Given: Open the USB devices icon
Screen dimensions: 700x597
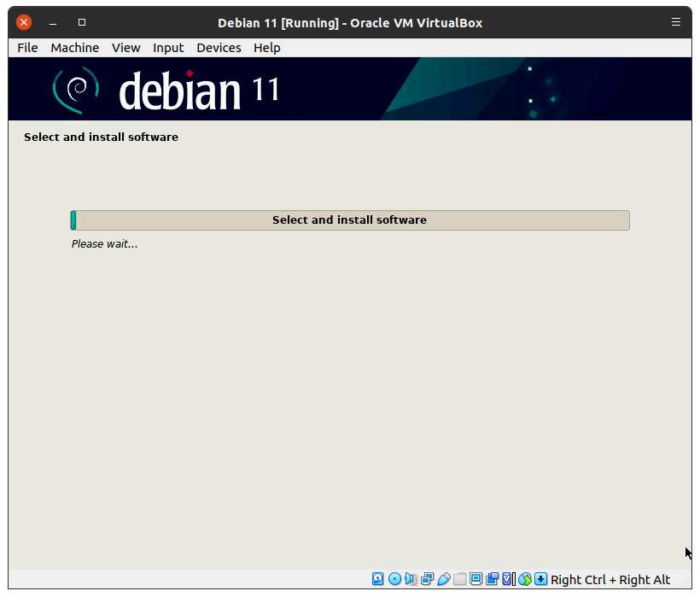Looking at the screenshot, I should pos(443,579).
